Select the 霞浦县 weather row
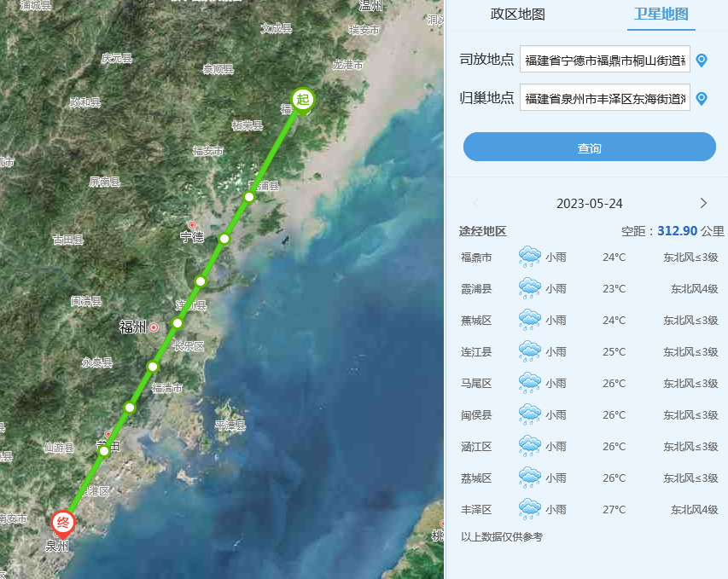Screen dimensions: 728x579 click(x=589, y=289)
